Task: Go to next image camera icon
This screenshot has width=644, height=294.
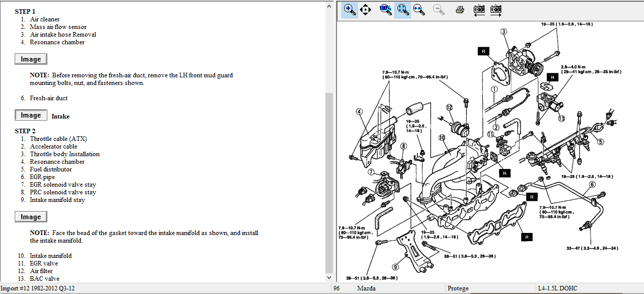Action: point(496,10)
